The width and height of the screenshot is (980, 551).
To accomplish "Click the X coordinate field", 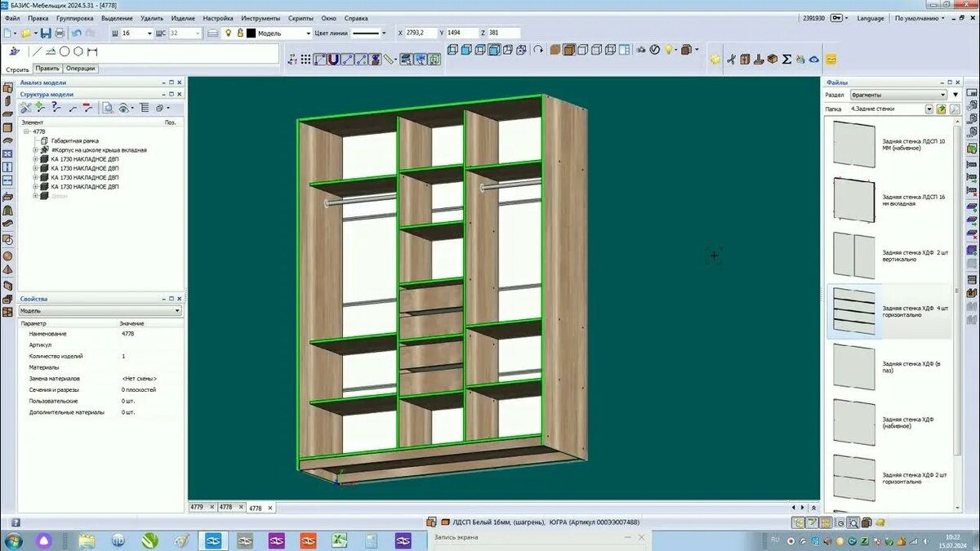I will coord(421,33).
